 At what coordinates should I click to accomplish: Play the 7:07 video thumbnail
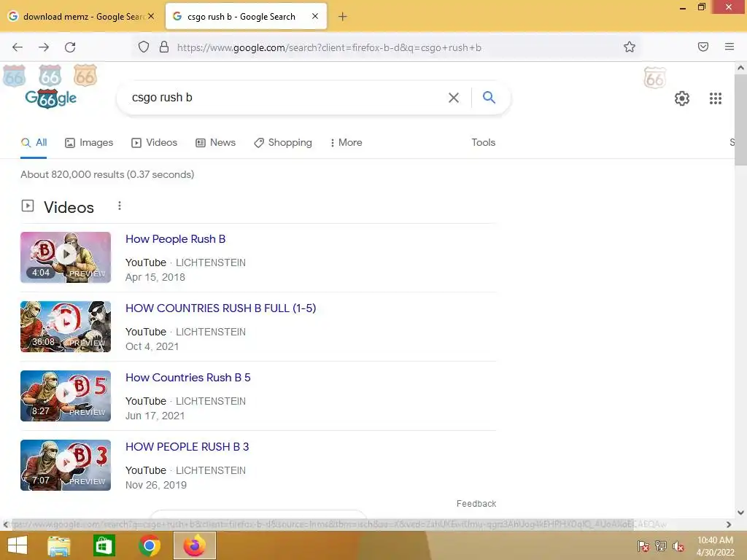tap(66, 465)
